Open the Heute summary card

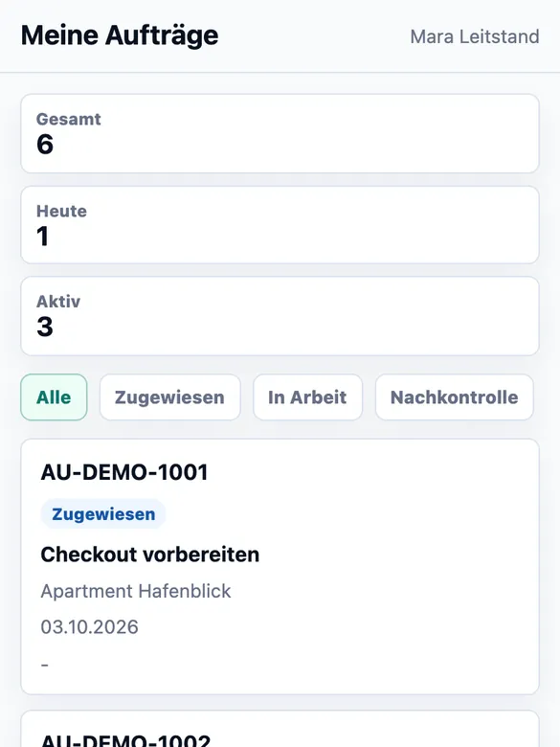click(x=280, y=225)
